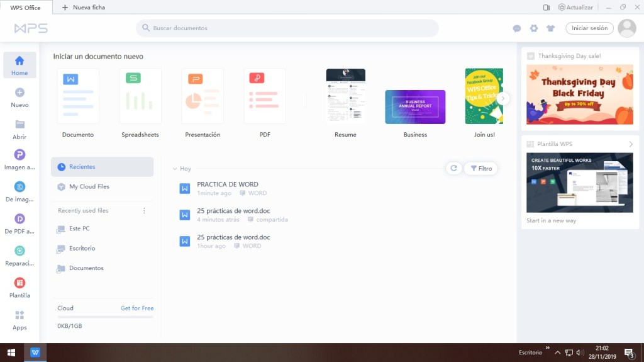Start a new Presentación document
The height and width of the screenshot is (362, 644).
point(203,96)
